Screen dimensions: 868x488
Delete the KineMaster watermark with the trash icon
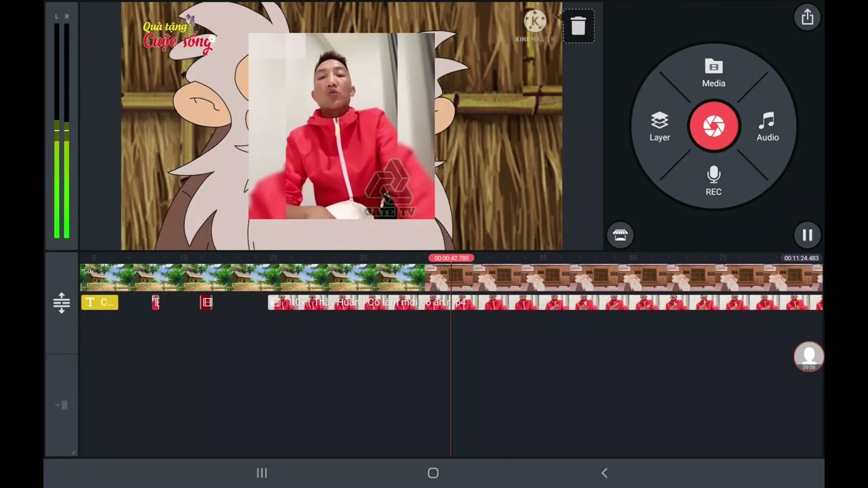click(x=578, y=26)
